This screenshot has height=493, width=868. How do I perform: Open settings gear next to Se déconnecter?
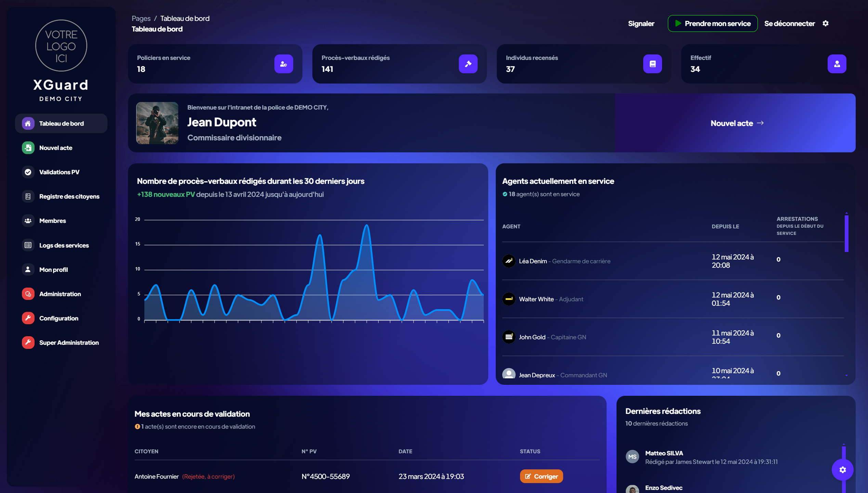click(x=826, y=23)
